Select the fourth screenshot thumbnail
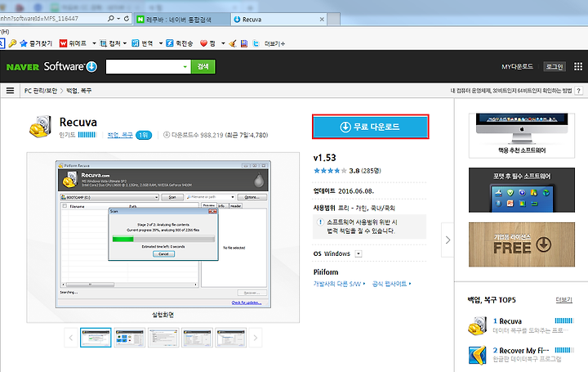Screen dimensions: 588x372 pos(197,338)
